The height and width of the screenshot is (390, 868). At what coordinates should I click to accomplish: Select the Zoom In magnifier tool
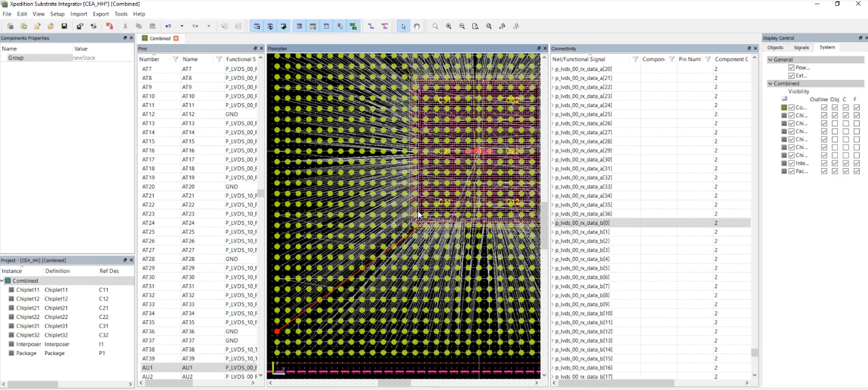tap(448, 26)
